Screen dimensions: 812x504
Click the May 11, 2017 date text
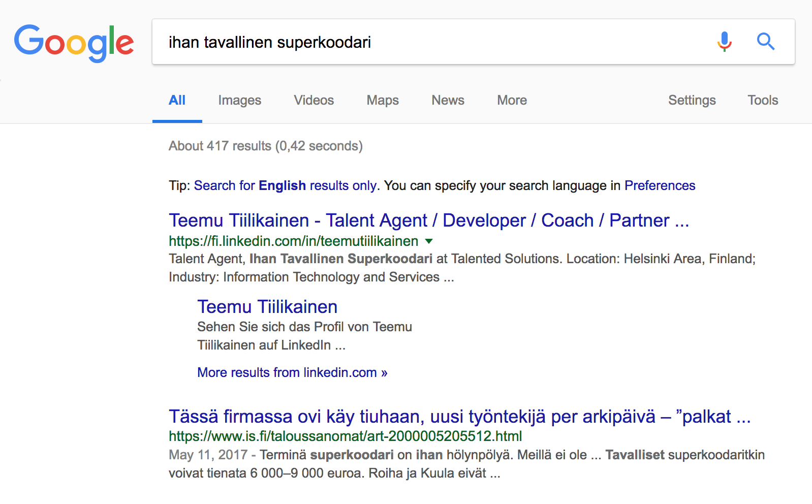click(208, 455)
